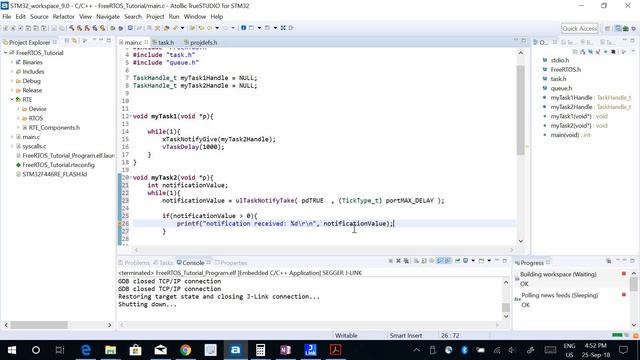Open the Open Console dropdown arrow
The image size is (640, 360).
[489, 261]
